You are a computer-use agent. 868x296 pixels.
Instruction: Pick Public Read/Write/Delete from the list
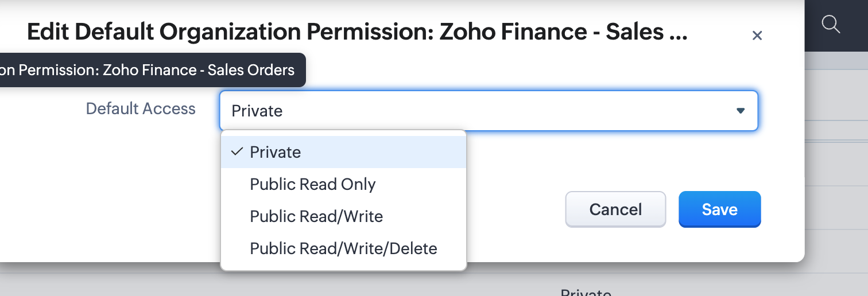[343, 248]
